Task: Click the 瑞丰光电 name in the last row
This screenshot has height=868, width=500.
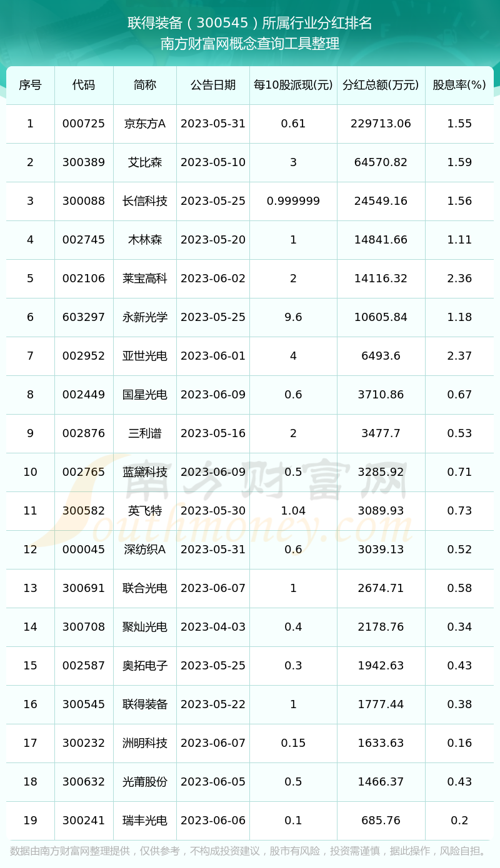Action: pyautogui.click(x=145, y=821)
